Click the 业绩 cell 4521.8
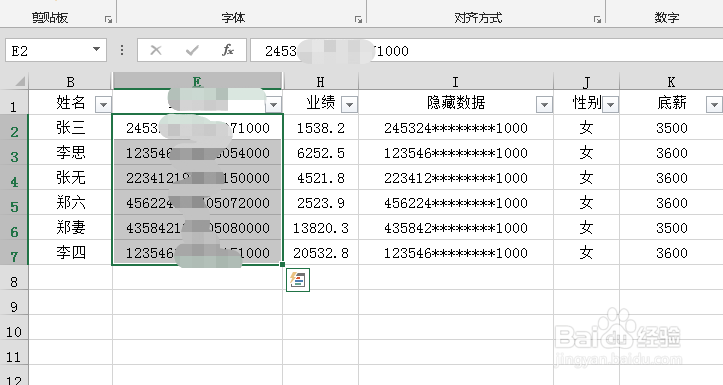 (x=320, y=178)
